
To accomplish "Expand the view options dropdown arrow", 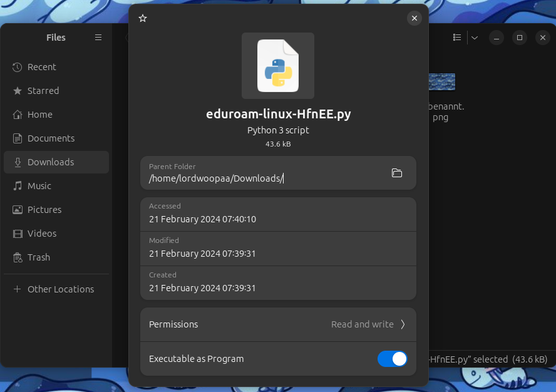I will 475,37.
